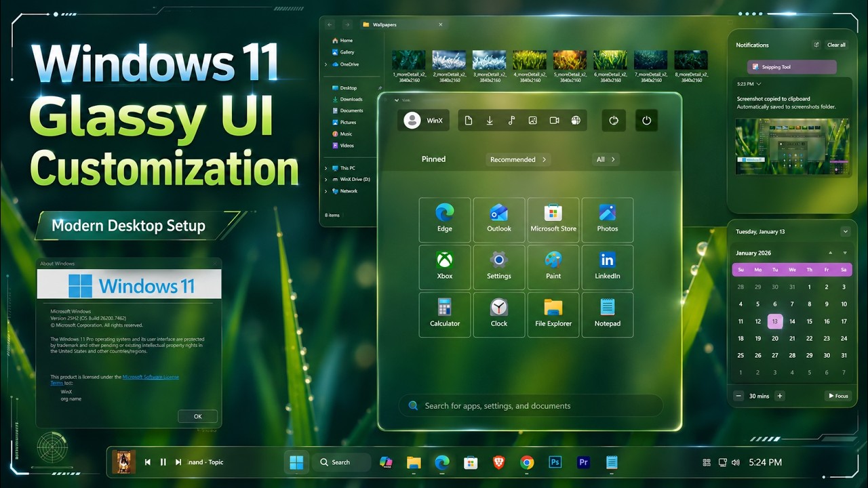Collapse the calendar with chevron button

pyautogui.click(x=845, y=232)
